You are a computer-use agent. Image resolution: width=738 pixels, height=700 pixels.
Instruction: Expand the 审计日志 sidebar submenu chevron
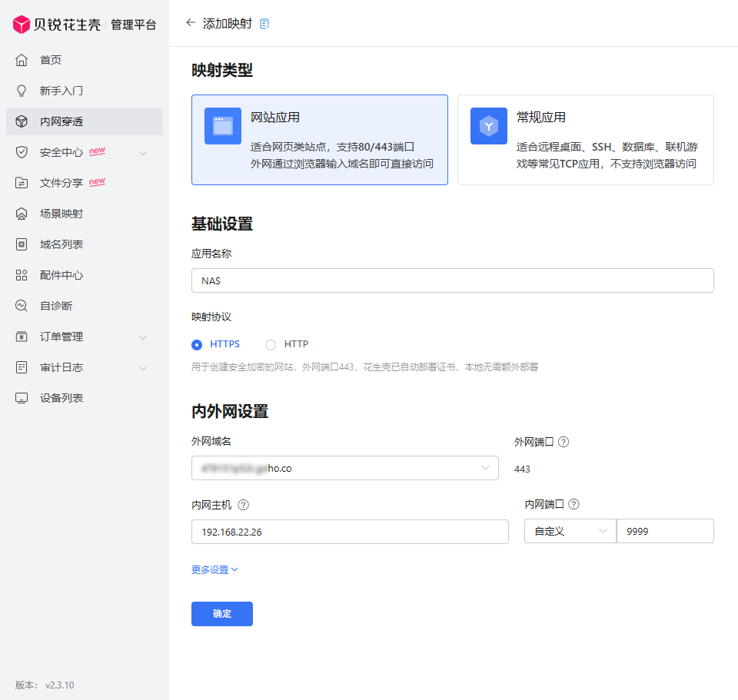(143, 368)
